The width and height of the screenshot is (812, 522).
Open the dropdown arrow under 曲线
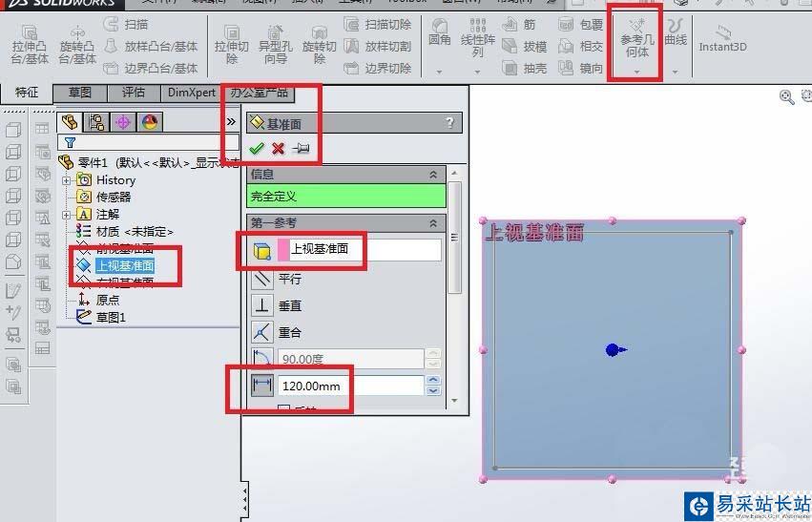(x=676, y=72)
